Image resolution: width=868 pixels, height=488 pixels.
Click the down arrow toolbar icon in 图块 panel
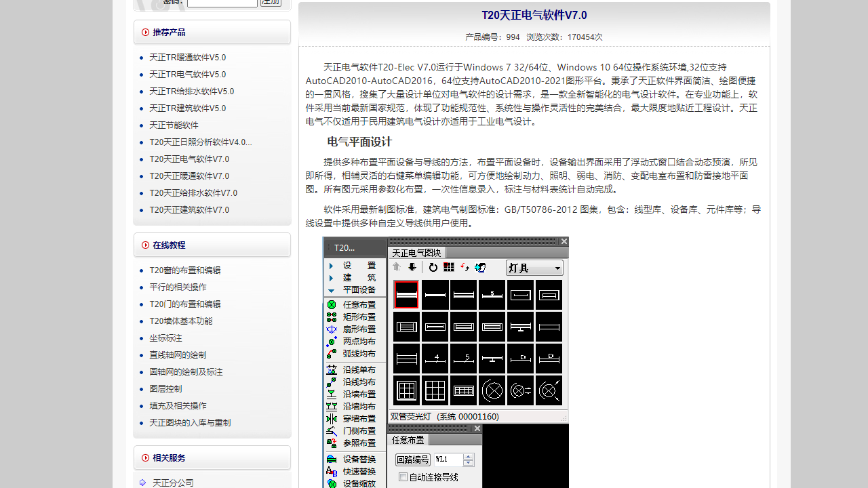coord(412,268)
